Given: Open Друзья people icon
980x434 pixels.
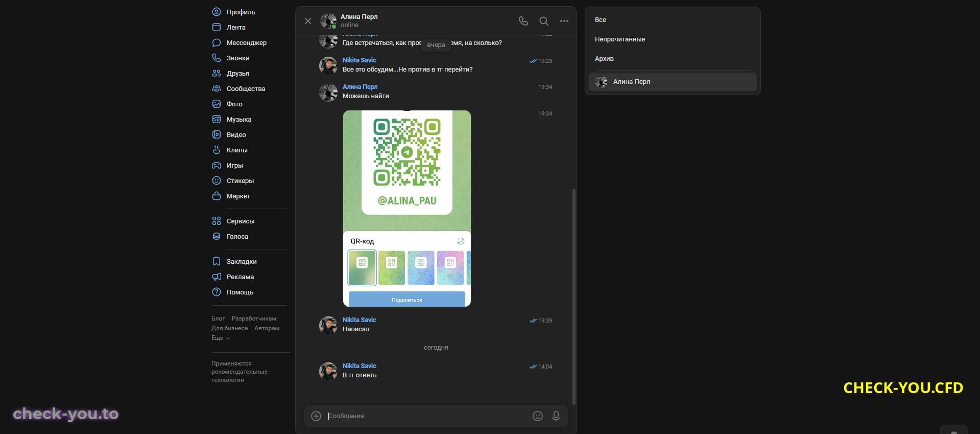Looking at the screenshot, I should click(217, 73).
